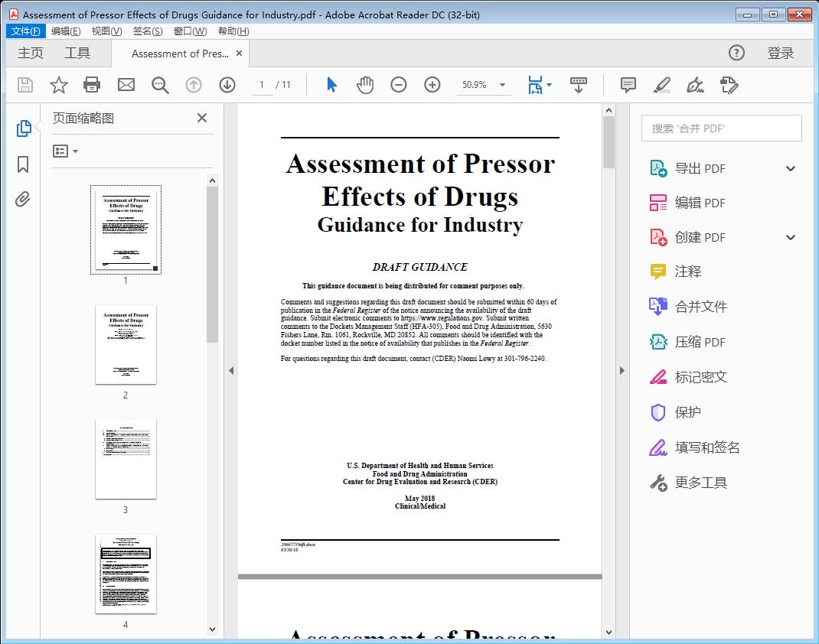Select the page 3 thumbnail
The width and height of the screenshot is (819, 644).
coord(126,460)
